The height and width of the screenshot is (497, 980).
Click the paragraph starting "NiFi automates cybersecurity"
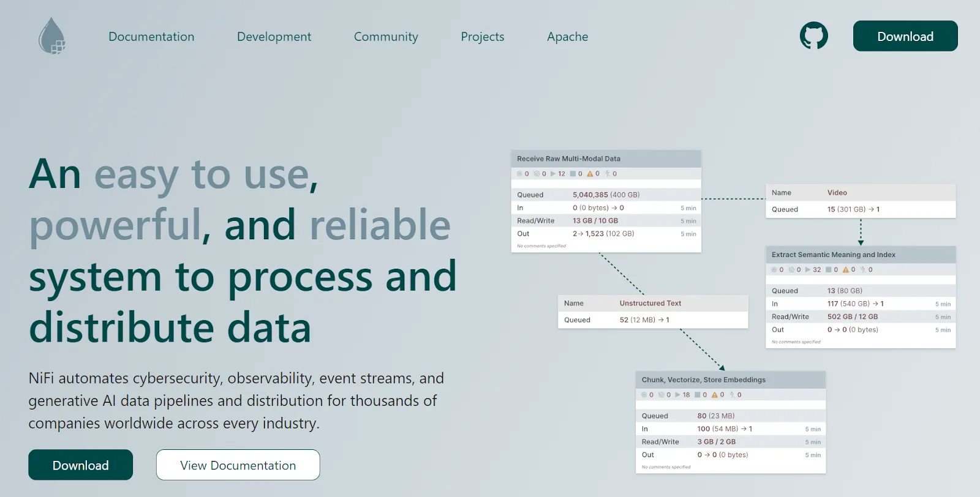(236, 401)
